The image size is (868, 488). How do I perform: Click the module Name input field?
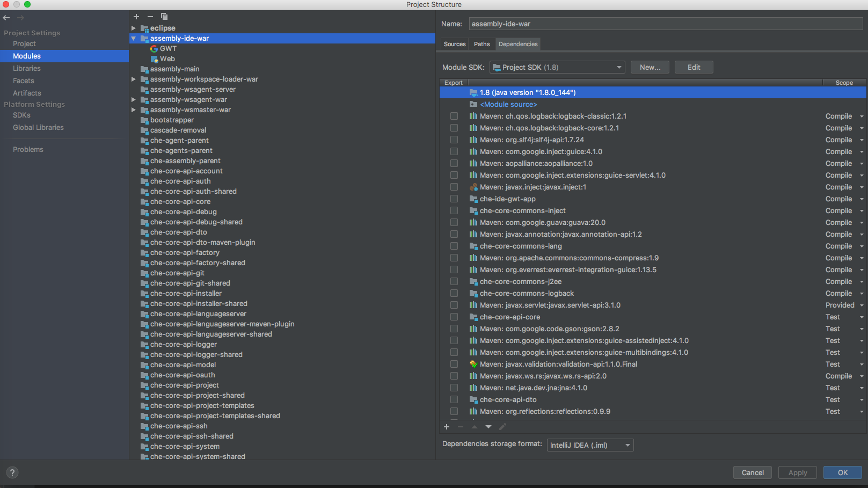click(666, 24)
